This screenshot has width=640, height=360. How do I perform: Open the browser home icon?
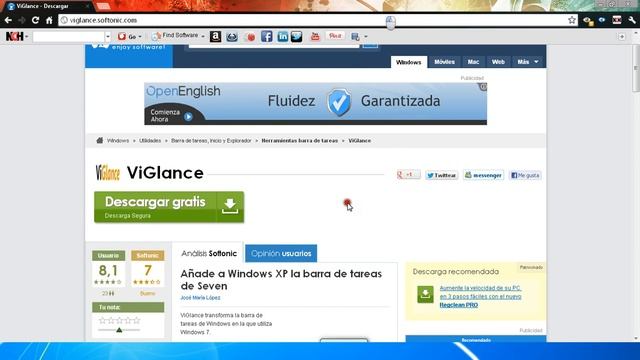(x=49, y=20)
